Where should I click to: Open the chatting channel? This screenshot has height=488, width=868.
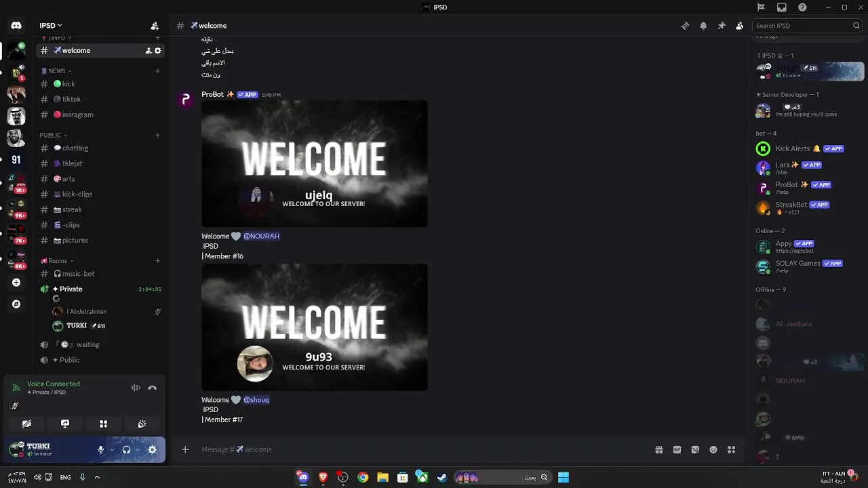click(x=100, y=148)
